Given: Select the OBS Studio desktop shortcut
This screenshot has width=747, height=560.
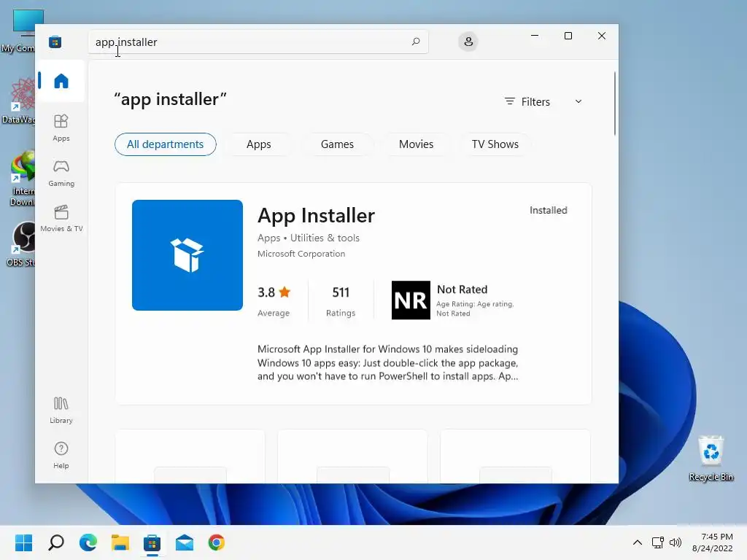Looking at the screenshot, I should click(x=20, y=244).
